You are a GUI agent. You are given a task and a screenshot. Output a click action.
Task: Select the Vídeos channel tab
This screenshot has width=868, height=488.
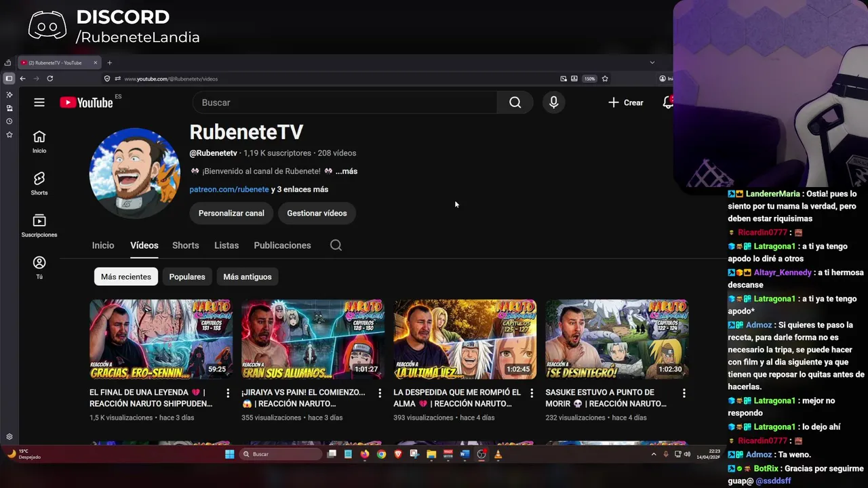tap(144, 245)
